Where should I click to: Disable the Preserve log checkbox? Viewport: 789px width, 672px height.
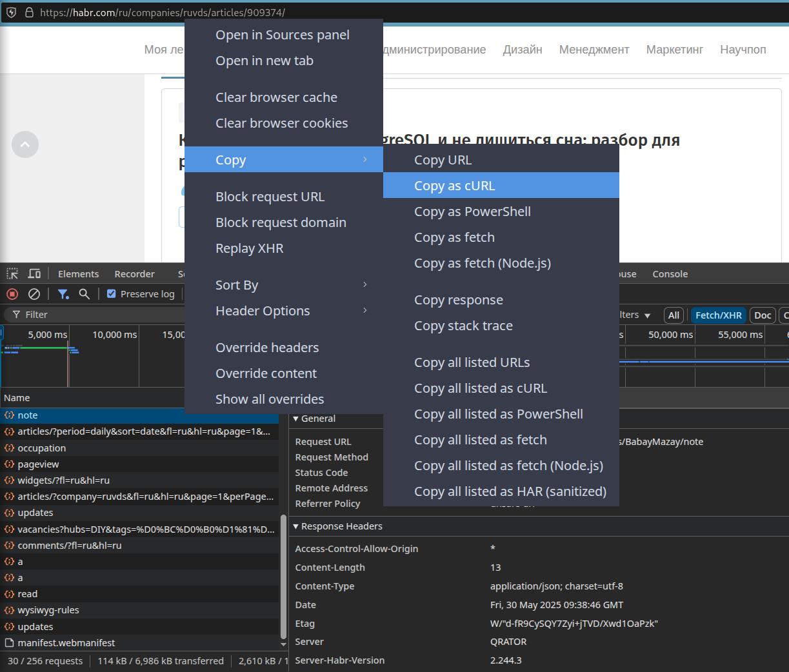[111, 293]
